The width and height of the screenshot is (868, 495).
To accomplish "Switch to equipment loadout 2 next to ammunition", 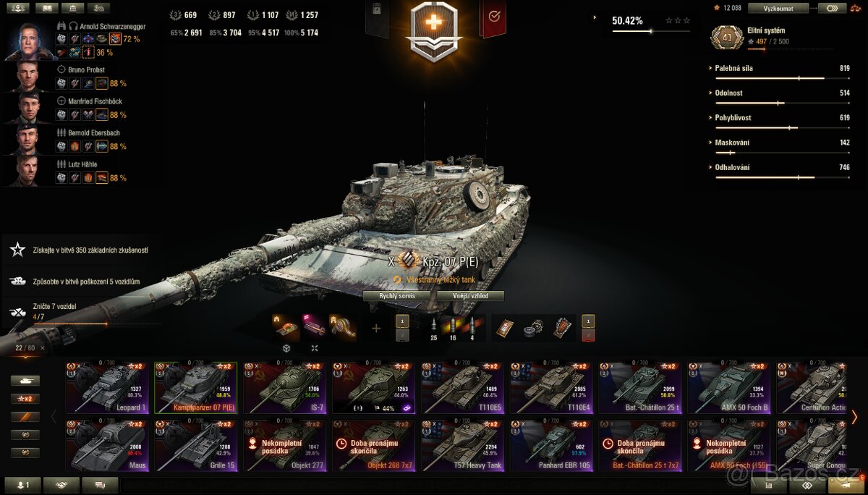I will pyautogui.click(x=403, y=335).
